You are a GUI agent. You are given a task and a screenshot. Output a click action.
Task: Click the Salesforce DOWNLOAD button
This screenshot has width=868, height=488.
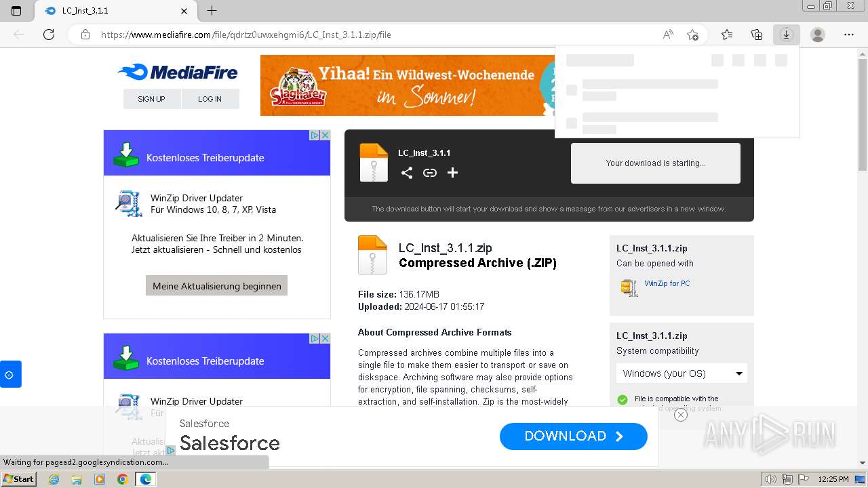[574, 436]
